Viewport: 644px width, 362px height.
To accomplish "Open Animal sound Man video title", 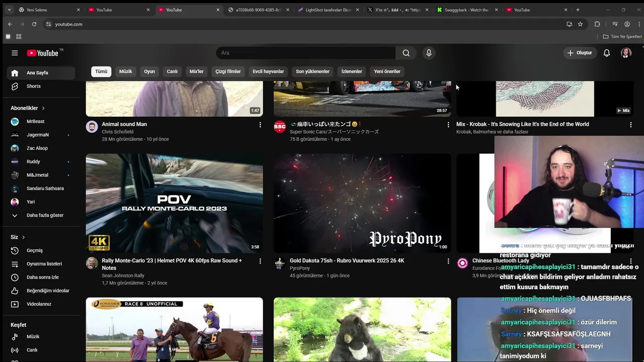I will tap(124, 124).
